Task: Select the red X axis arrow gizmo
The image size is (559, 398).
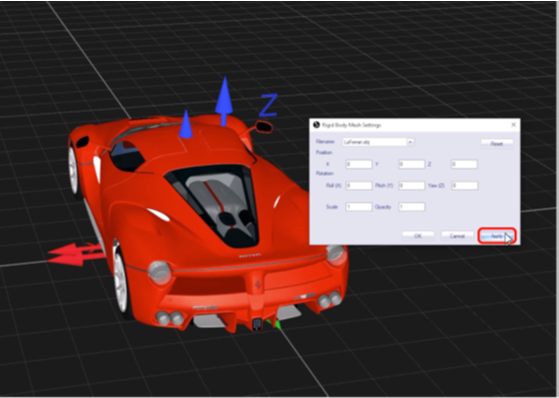Action: click(76, 254)
